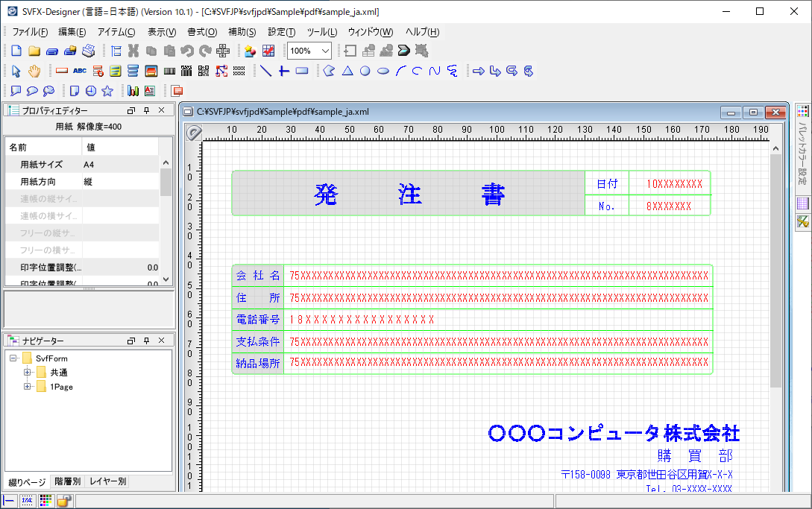Expand the 共通 tree node
The height and width of the screenshot is (509, 812).
click(28, 373)
